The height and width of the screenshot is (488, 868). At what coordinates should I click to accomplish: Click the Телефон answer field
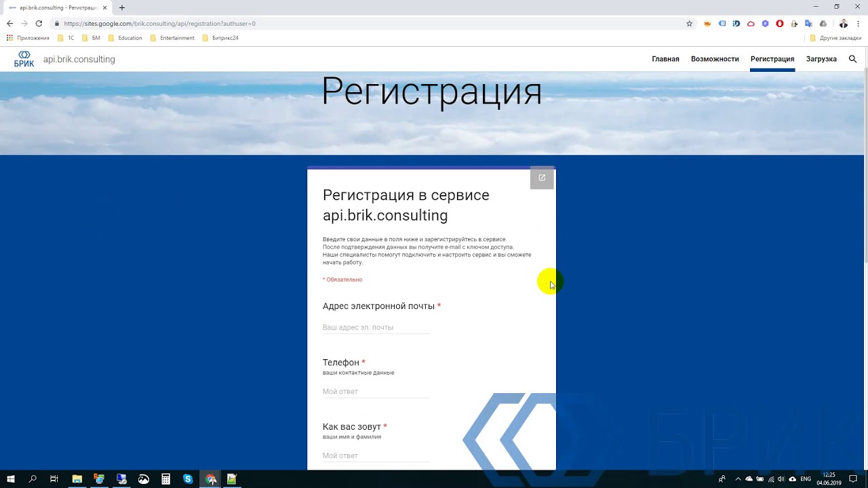[376, 391]
